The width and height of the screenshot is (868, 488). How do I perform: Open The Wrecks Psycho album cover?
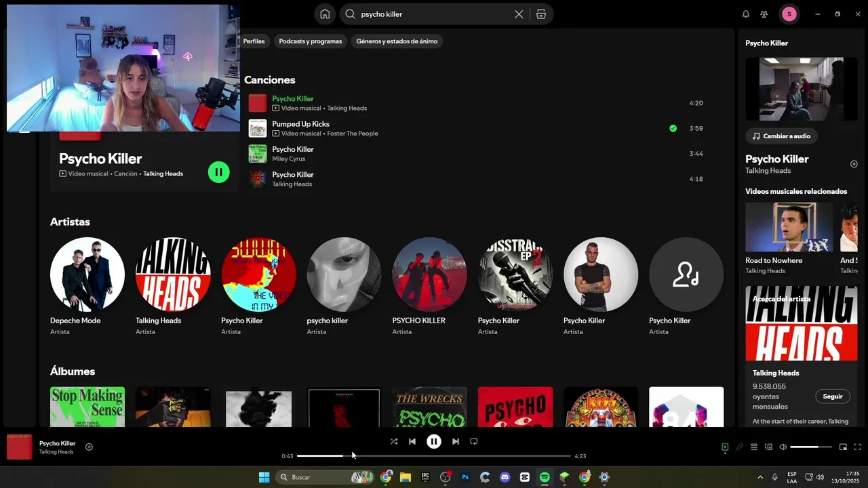(x=429, y=407)
